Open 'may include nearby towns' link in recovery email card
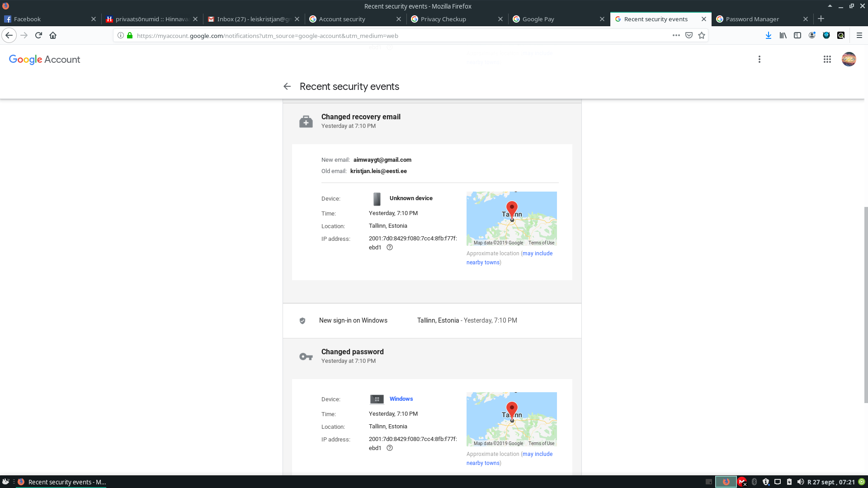Viewport: 868px width, 488px height. click(509, 258)
